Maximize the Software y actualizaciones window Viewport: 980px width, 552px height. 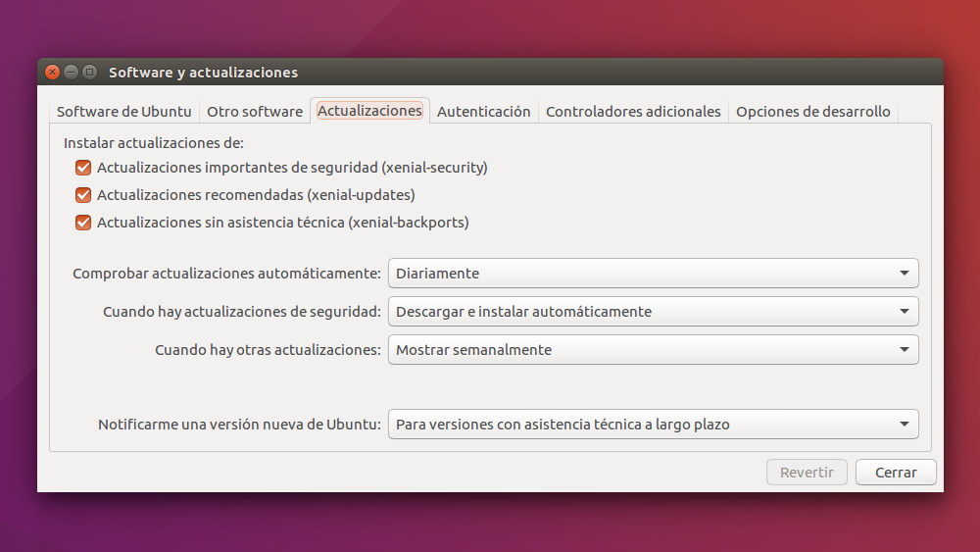[x=90, y=72]
